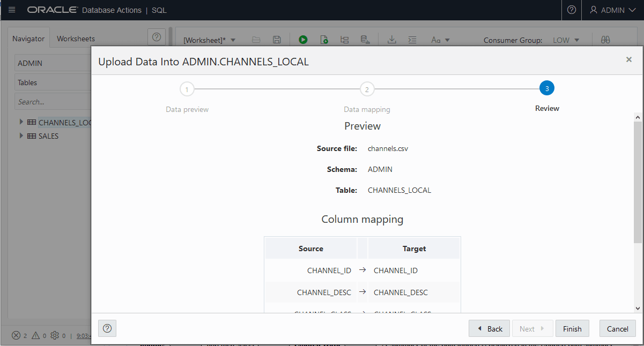
Task: Click the Save worksheet icon
Action: pos(276,39)
